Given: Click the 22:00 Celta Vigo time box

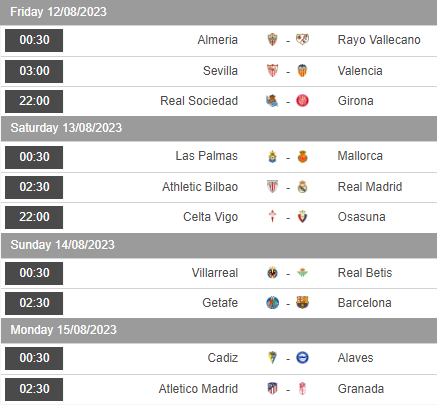Looking at the screenshot, I should (34, 217).
